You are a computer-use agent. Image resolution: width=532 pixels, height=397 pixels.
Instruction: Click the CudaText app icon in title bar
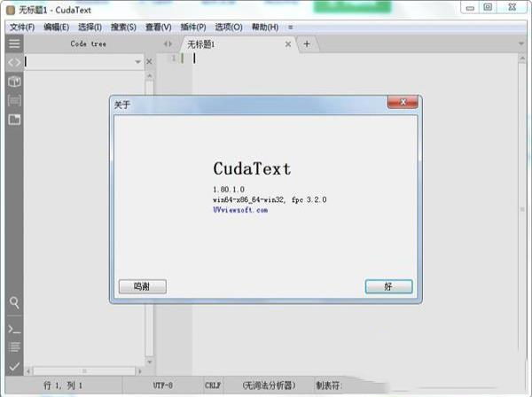(11, 10)
